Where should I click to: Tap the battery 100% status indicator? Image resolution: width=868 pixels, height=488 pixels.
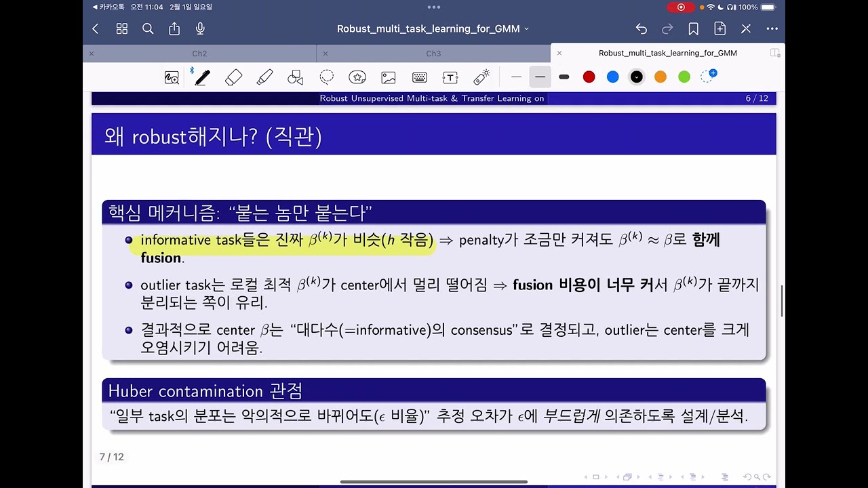[757, 7]
